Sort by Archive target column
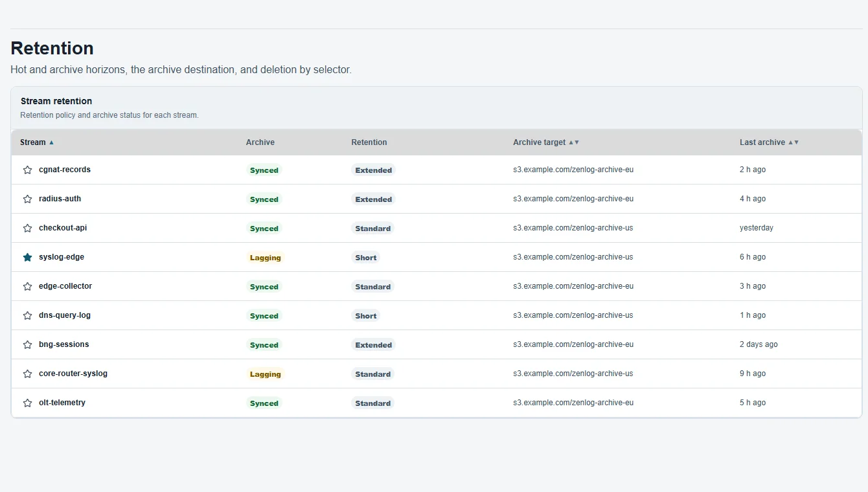Image resolution: width=868 pixels, height=492 pixels. coord(546,142)
